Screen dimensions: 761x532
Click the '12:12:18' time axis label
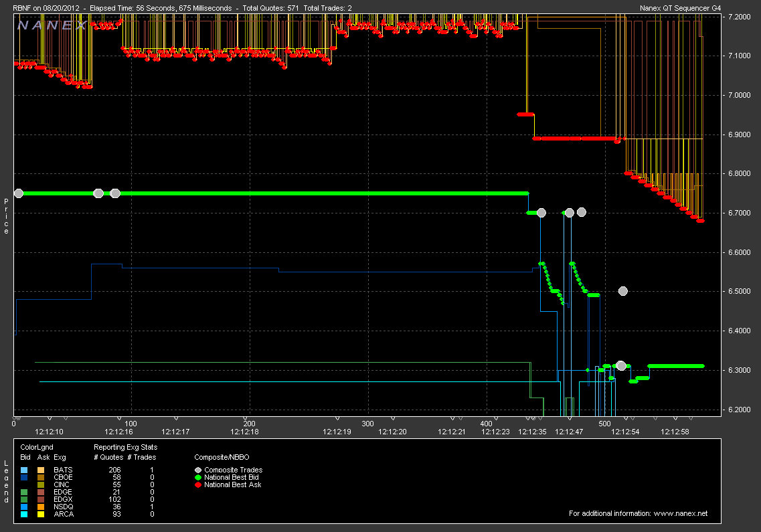tap(244, 432)
